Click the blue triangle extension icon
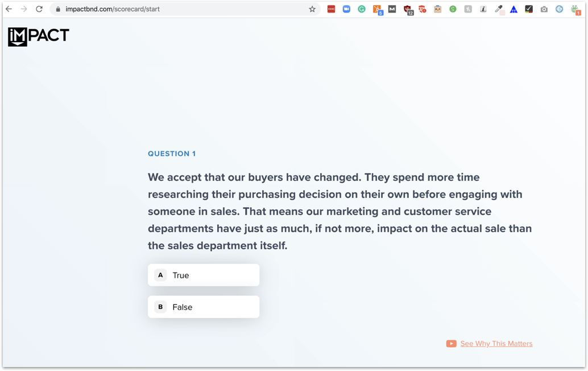Viewport: 588px width, 371px height. (514, 9)
